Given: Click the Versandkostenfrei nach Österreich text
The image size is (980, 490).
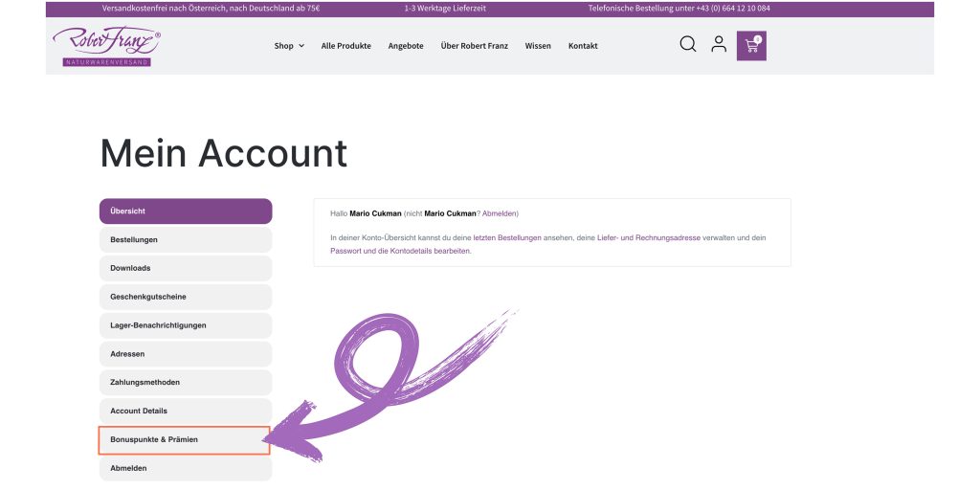Looking at the screenshot, I should click(212, 9).
